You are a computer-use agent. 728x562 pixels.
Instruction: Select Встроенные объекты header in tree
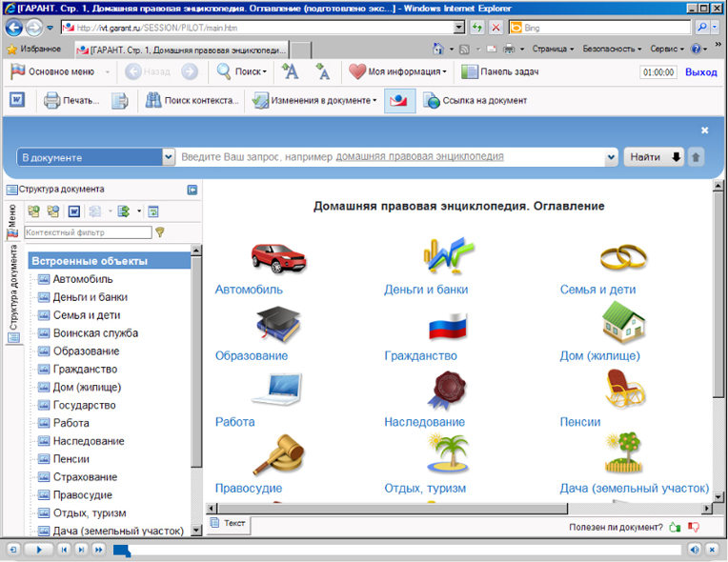110,261
